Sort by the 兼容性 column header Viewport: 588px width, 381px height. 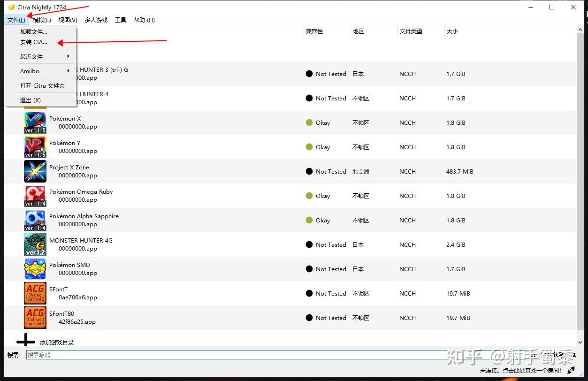pyautogui.click(x=327, y=31)
